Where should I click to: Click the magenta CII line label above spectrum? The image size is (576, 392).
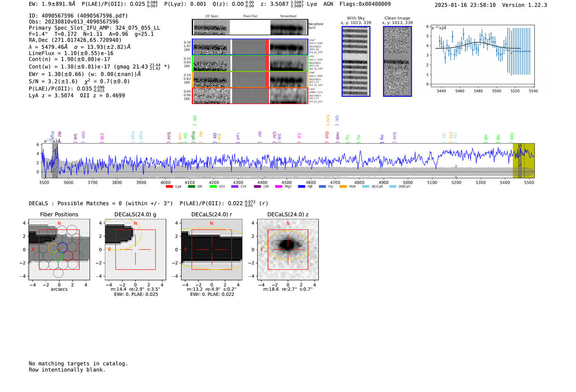[x=299, y=138]
